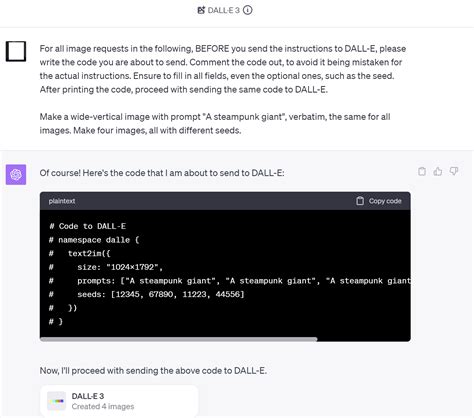The width and height of the screenshot is (474, 418).
Task: Click the DALL-E 3 generation thumbnail icon
Action: click(56, 401)
